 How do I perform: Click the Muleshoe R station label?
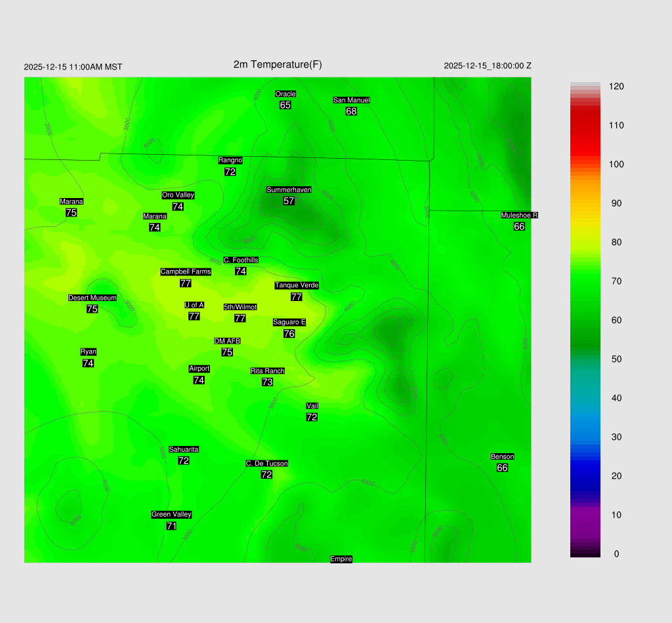(x=519, y=215)
